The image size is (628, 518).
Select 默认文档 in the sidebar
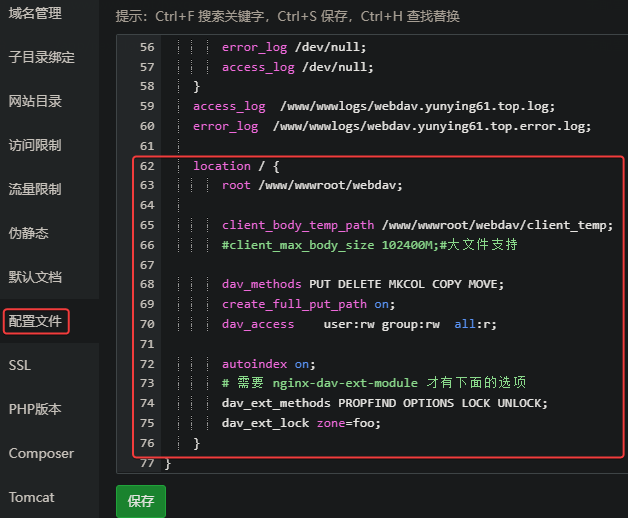35,277
